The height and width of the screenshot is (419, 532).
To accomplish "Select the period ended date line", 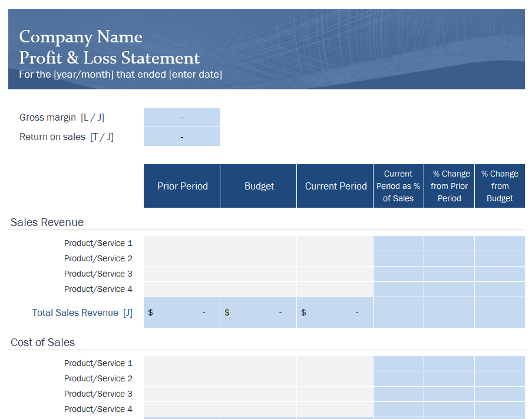I will (x=120, y=75).
